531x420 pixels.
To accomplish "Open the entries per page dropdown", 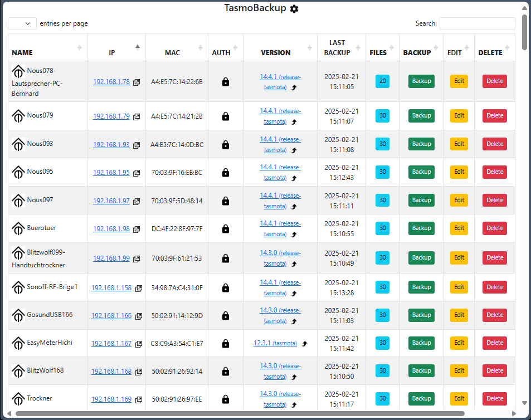I will click(x=22, y=24).
